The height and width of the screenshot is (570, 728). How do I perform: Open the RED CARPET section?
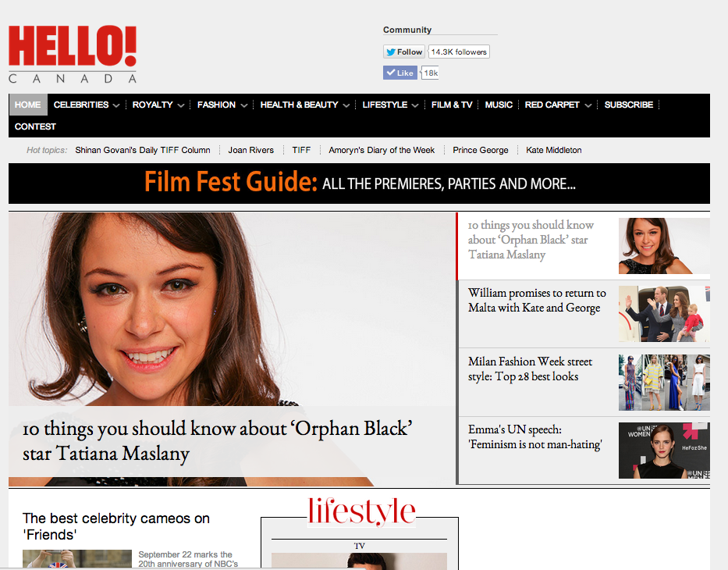click(552, 105)
